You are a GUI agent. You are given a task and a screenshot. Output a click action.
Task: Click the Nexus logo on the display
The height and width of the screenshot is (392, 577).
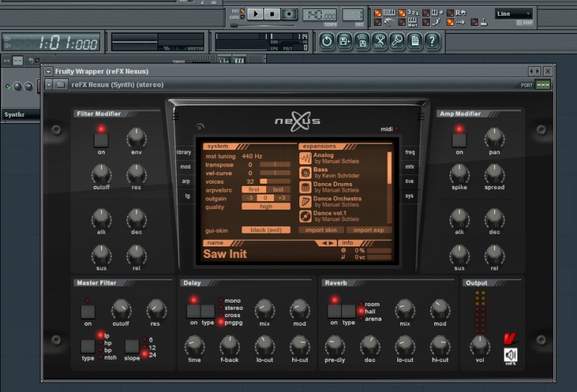pyautogui.click(x=297, y=121)
